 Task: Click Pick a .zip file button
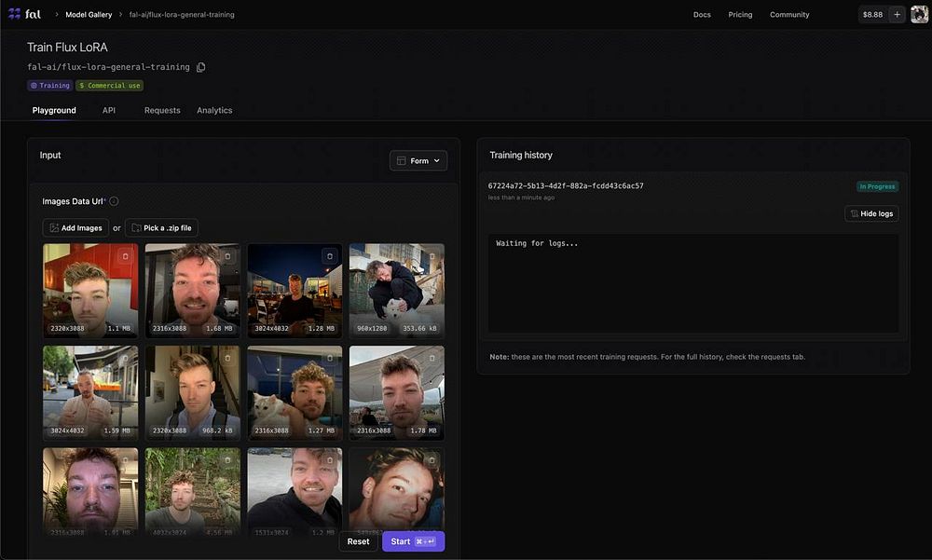[161, 227]
